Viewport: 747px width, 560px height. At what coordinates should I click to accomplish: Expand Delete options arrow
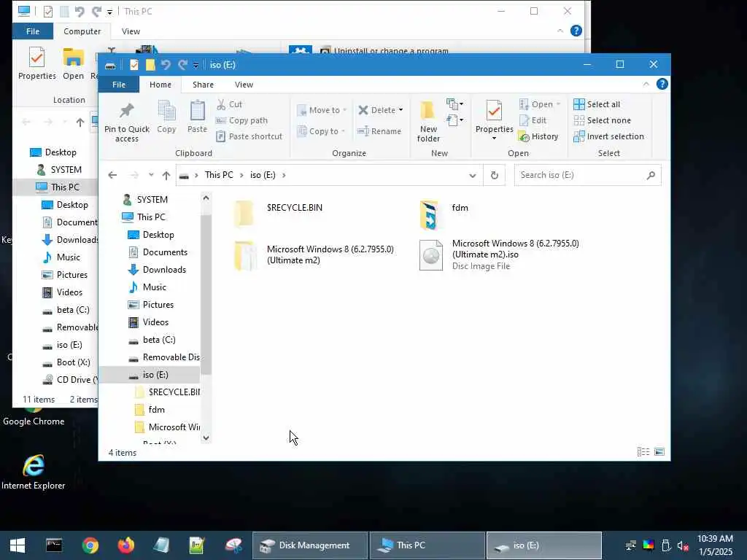click(400, 110)
